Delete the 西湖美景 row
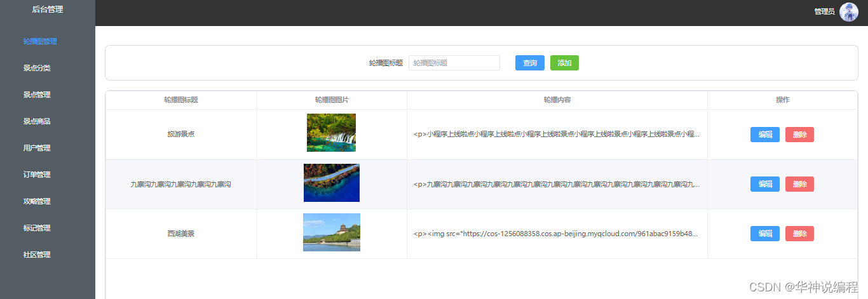The image size is (868, 299). coord(799,234)
